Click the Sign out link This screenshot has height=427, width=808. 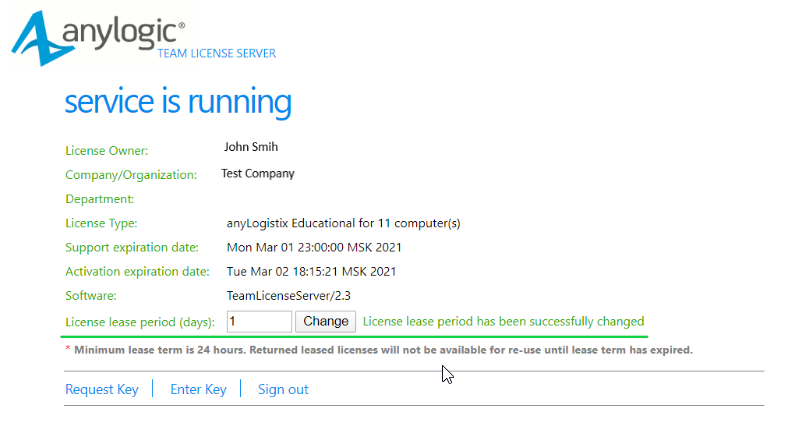point(283,389)
